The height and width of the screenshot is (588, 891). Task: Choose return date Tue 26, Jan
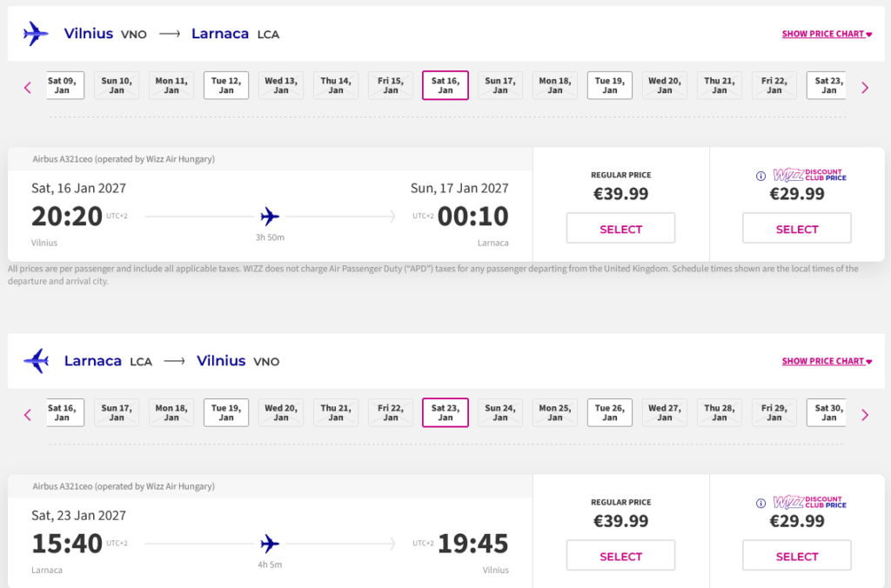[x=609, y=412]
